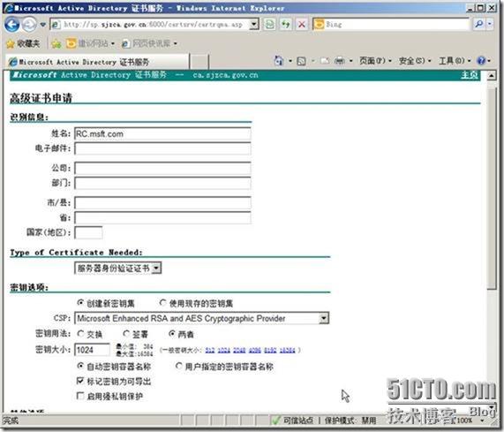Click the vertical scrollbar thumb
Screen dimensions: 504x432
click(x=492, y=189)
